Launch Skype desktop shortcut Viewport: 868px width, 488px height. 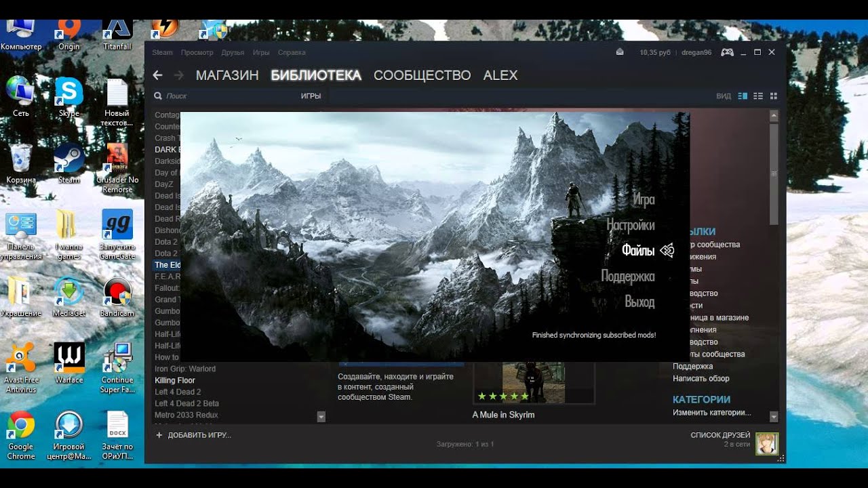point(69,96)
